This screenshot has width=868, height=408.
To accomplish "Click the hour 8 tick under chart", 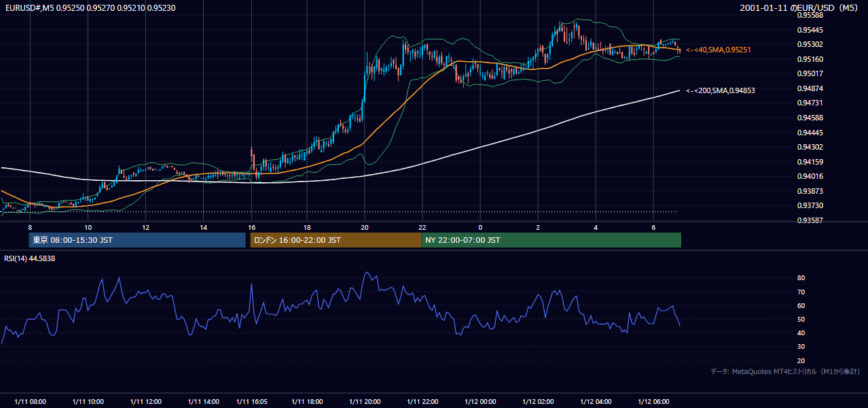I will [30, 227].
